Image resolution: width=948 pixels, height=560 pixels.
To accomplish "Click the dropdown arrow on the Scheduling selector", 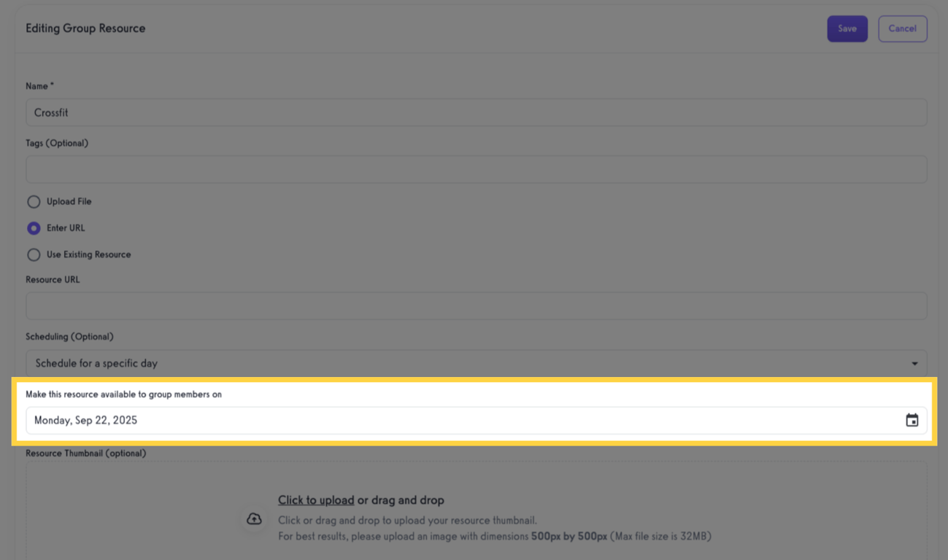I will click(913, 362).
